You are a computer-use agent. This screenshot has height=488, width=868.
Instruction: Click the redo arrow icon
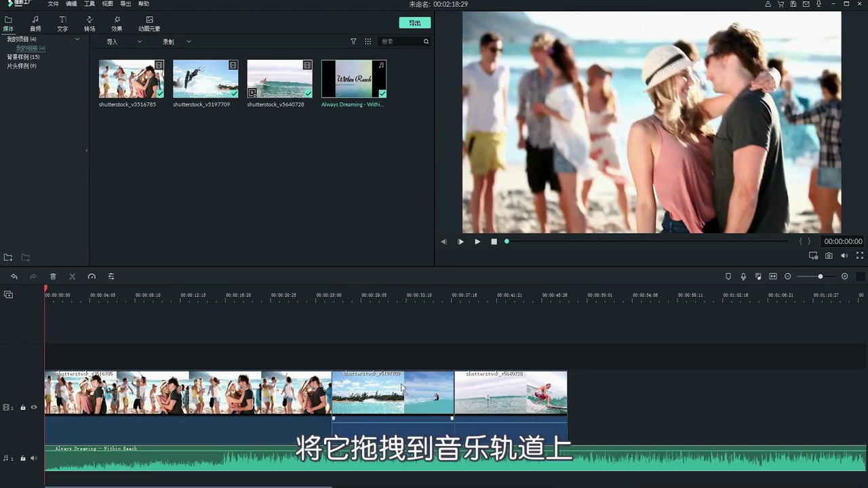point(32,277)
